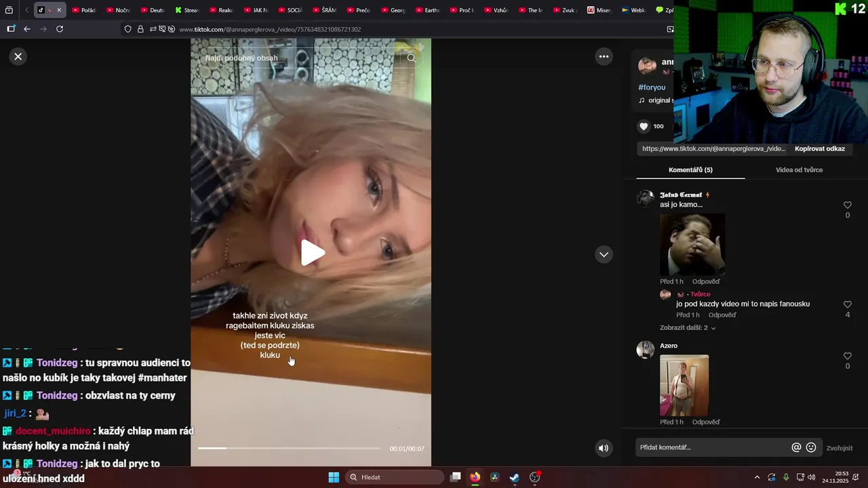This screenshot has width=868, height=488.
Task: Click the taskbar 'Hledat' search box
Action: tap(395, 477)
